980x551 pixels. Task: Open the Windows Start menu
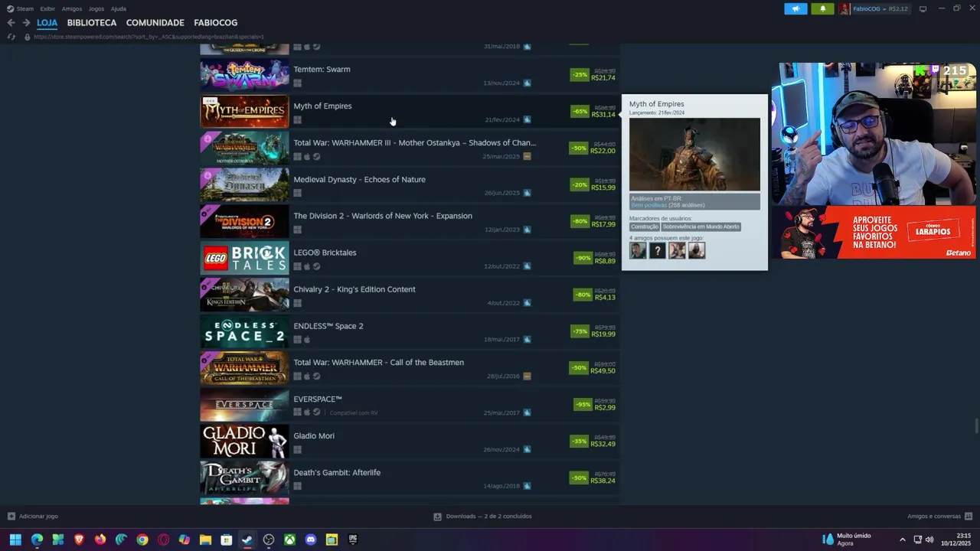[15, 540]
